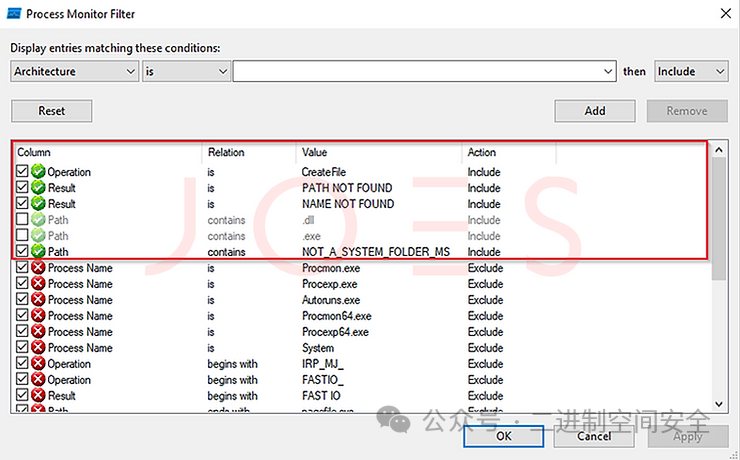Click red exclude icon for Autoruns.exe
Image resolution: width=740 pixels, height=460 pixels.
pos(38,300)
